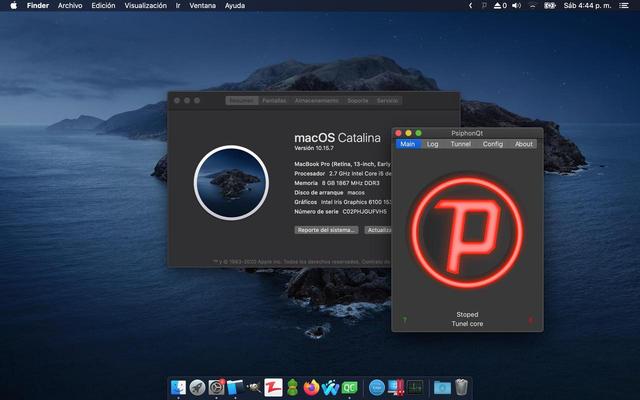Open the Tunnel tab in PsiphonQt
640x400 pixels.
click(x=460, y=144)
